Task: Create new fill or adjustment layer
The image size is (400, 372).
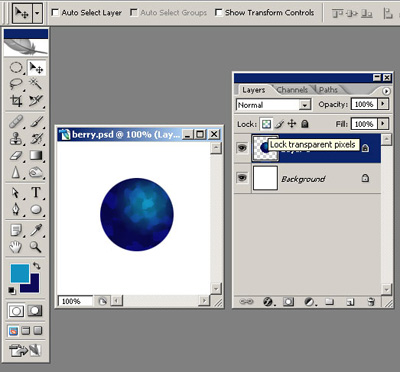Action: tap(310, 302)
